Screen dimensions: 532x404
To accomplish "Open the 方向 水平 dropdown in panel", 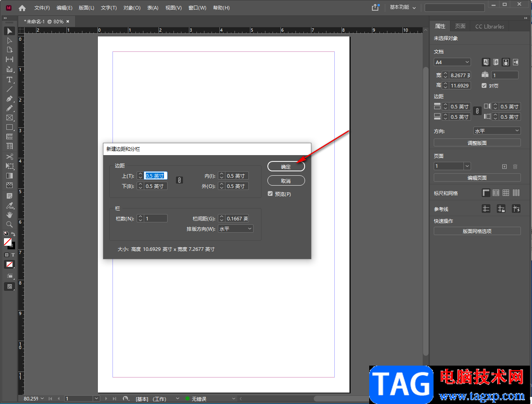I will 497,131.
